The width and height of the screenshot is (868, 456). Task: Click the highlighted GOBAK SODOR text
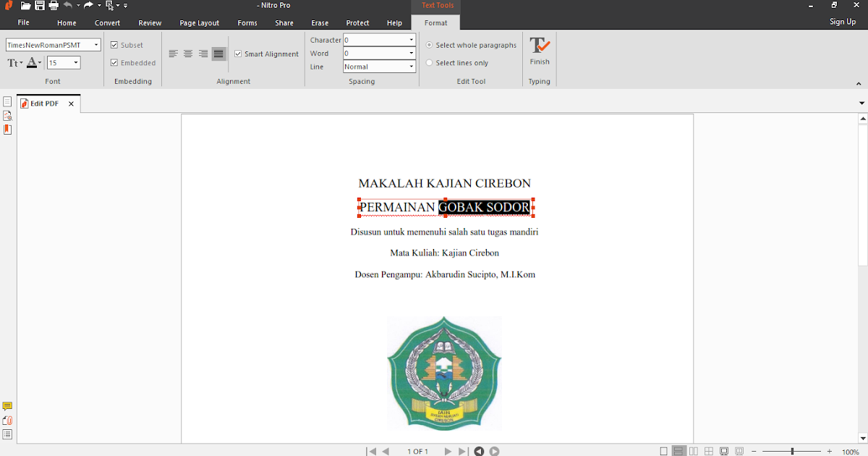pos(484,207)
